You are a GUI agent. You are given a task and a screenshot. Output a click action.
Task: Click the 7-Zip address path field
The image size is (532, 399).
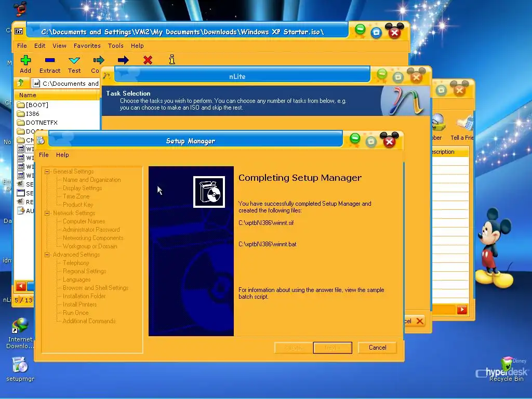66,84
